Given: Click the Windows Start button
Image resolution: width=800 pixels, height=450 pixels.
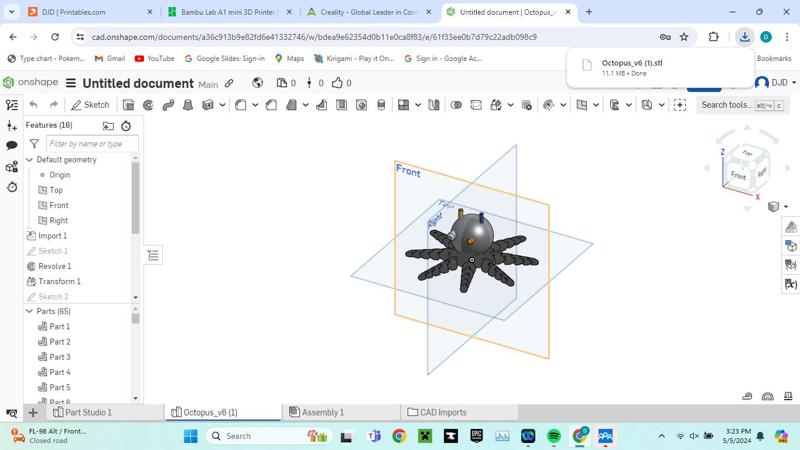Looking at the screenshot, I should (x=190, y=436).
